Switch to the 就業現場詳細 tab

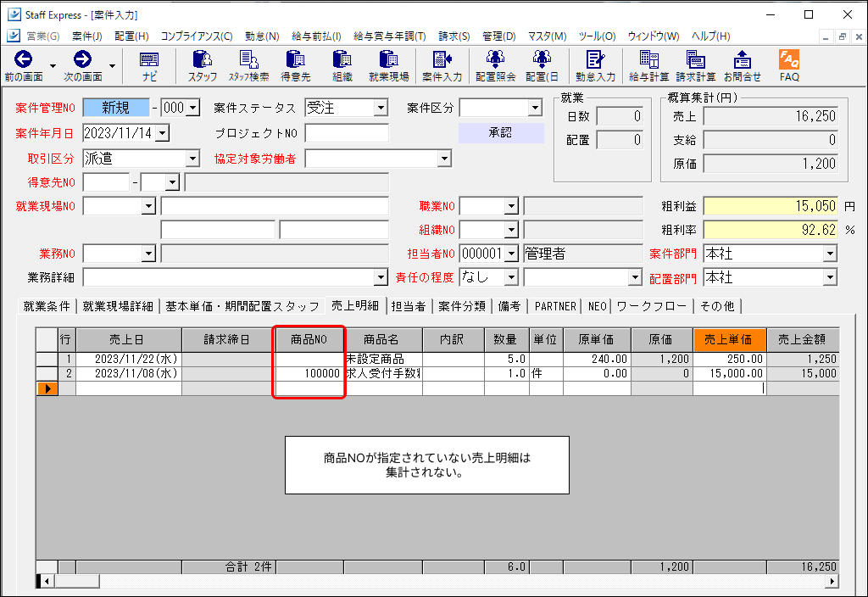[118, 306]
